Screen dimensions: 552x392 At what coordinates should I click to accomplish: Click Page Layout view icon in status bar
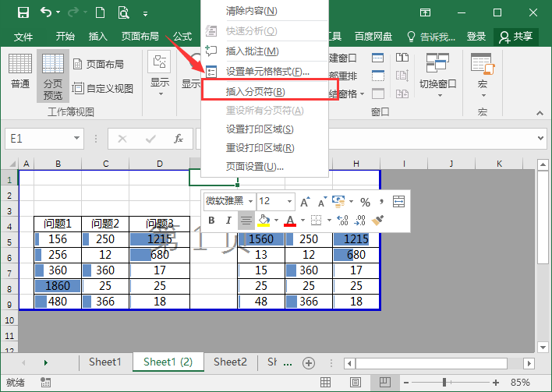[x=356, y=382]
